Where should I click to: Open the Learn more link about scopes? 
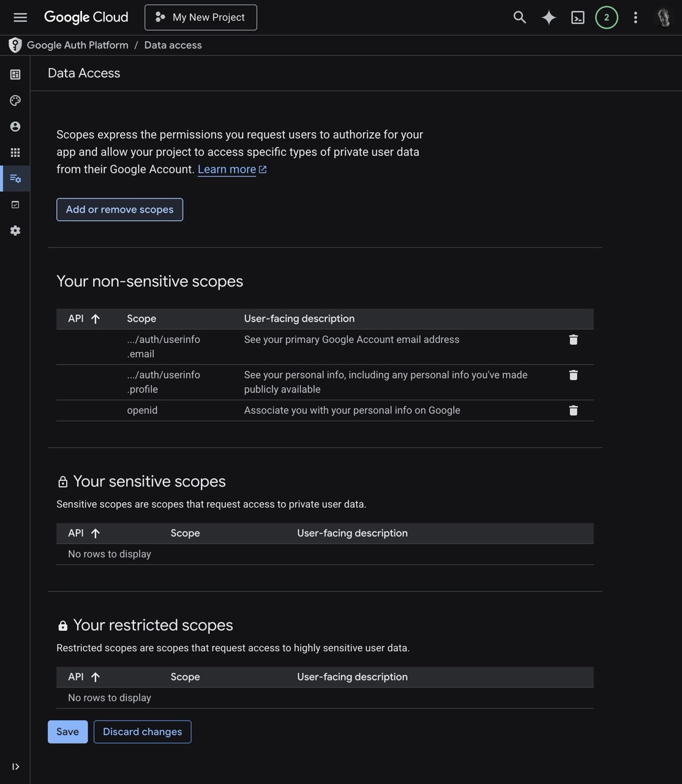tap(227, 169)
